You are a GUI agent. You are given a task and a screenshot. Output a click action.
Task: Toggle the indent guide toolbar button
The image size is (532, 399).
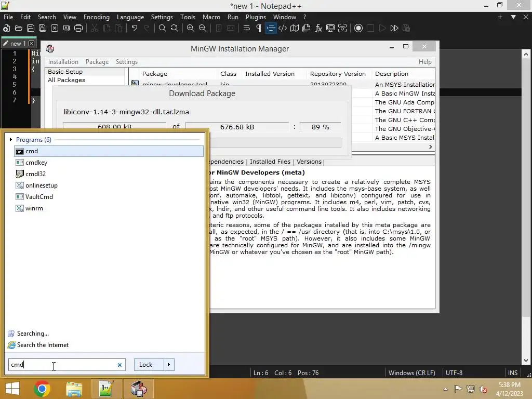tap(271, 28)
